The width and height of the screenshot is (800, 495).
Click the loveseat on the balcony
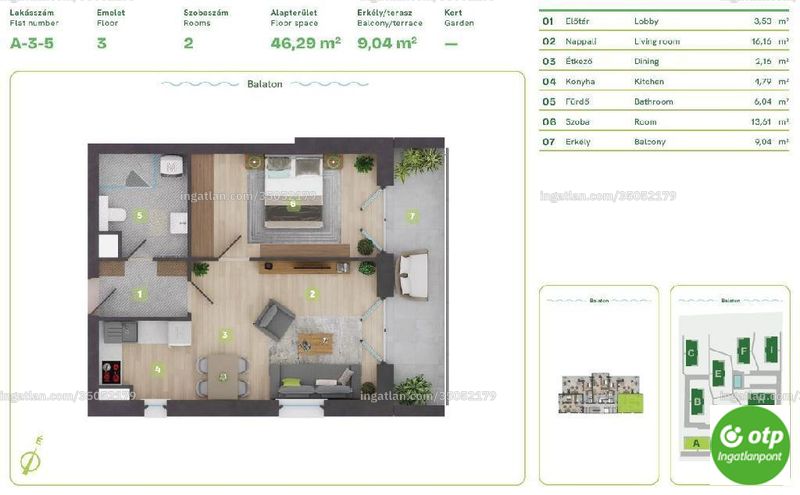pos(413,276)
